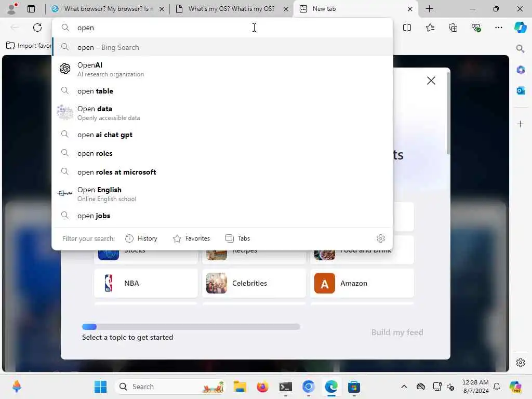Choose 'Open data' suggestion

pos(222,113)
